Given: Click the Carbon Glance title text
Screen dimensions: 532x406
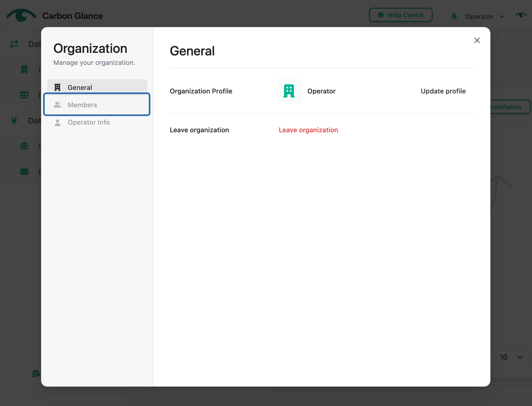Looking at the screenshot, I should (x=72, y=16).
